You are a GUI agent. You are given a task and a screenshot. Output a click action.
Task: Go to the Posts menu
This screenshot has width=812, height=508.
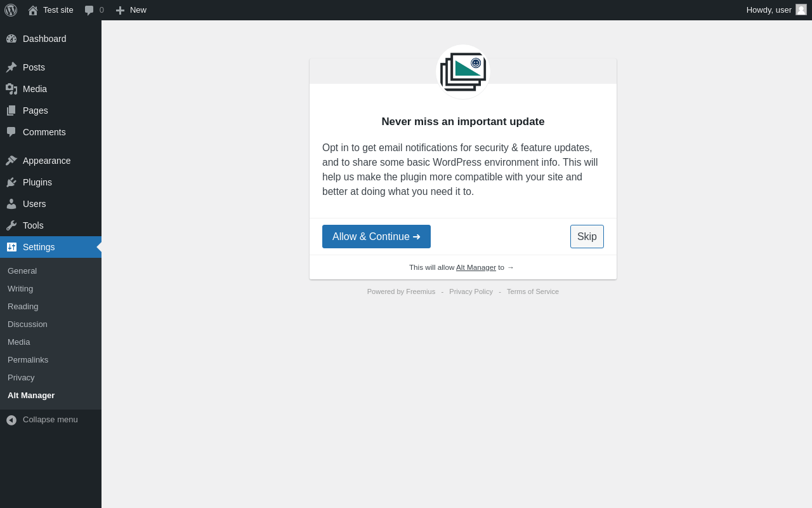coord(51,67)
